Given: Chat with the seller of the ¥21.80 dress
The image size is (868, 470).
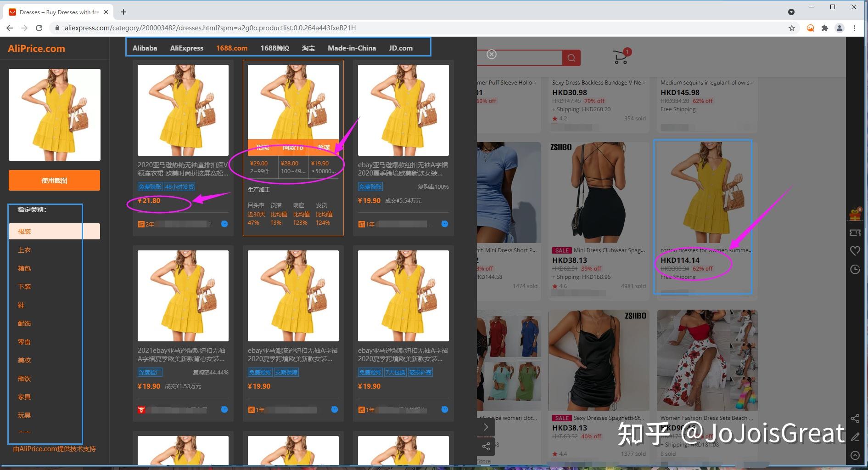Looking at the screenshot, I should (224, 224).
